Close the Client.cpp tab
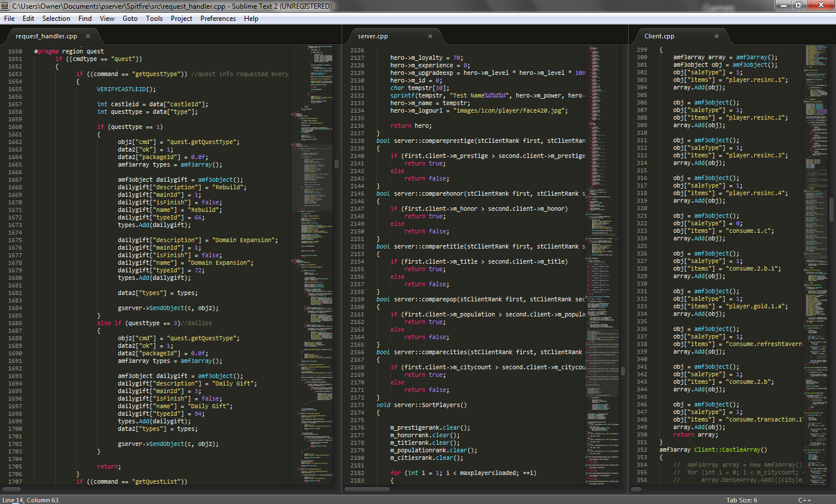The width and height of the screenshot is (836, 504). click(716, 36)
